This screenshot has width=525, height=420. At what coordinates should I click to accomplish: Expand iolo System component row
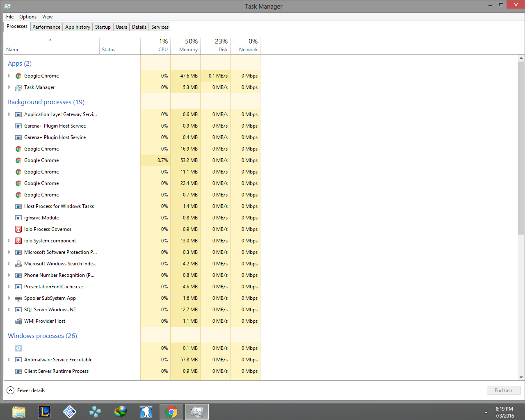[9, 241]
